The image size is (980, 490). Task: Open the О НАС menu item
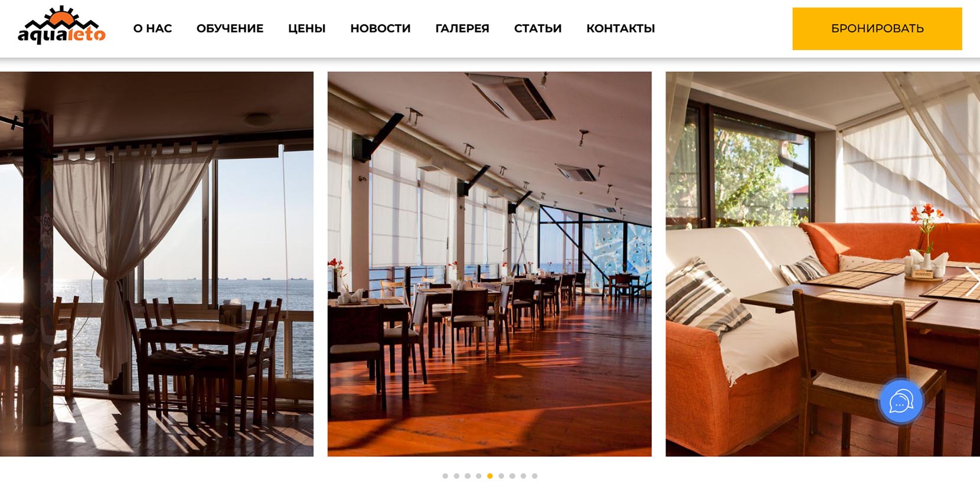click(152, 28)
